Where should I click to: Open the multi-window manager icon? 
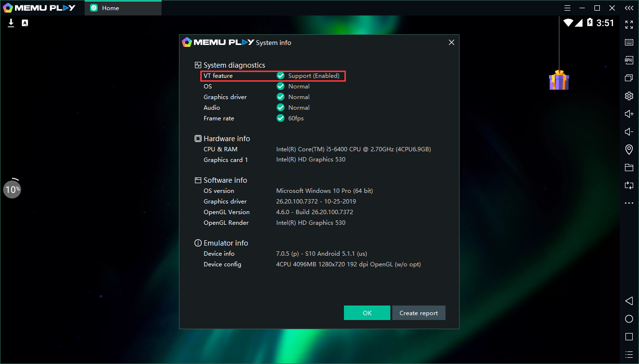click(629, 78)
